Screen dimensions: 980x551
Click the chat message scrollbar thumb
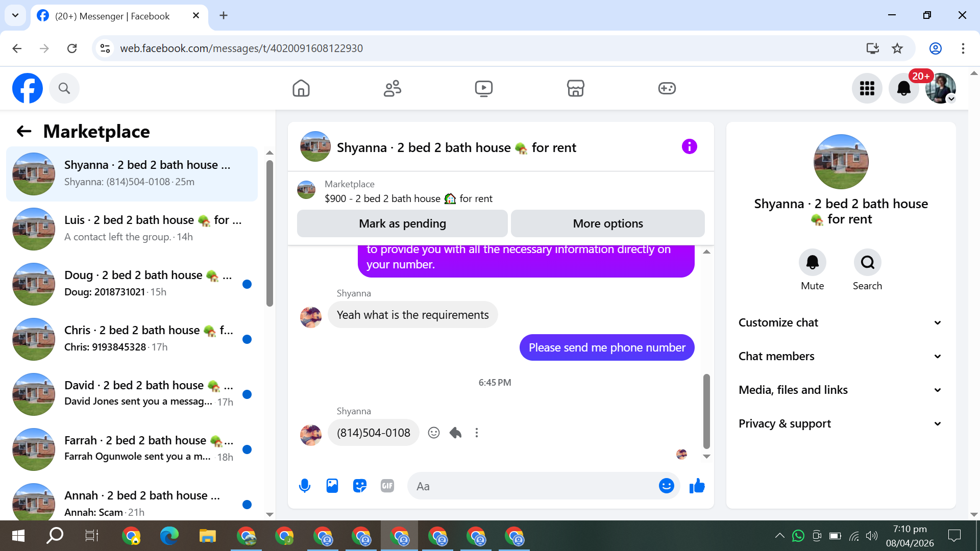point(706,411)
